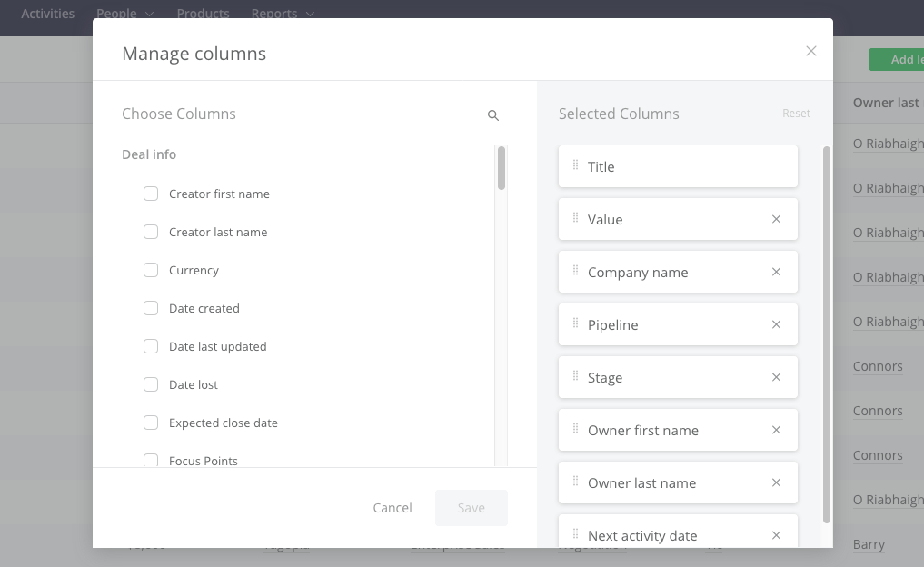
Task: Click the search icon in Choose Columns
Action: tap(493, 115)
